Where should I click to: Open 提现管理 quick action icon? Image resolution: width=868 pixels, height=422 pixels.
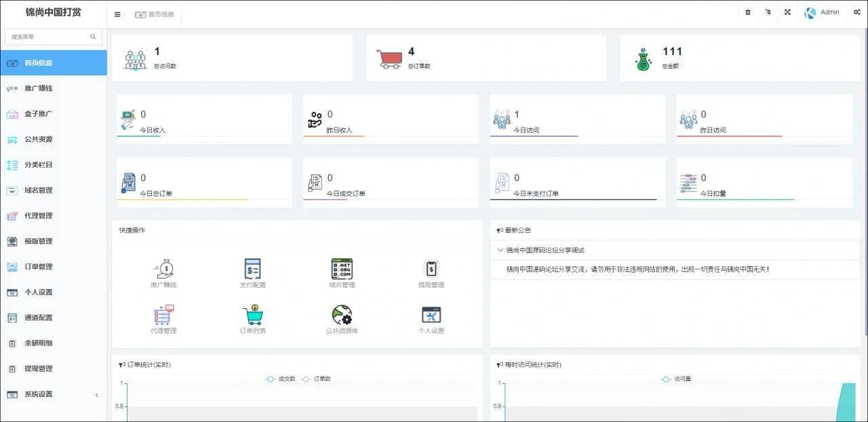431,269
